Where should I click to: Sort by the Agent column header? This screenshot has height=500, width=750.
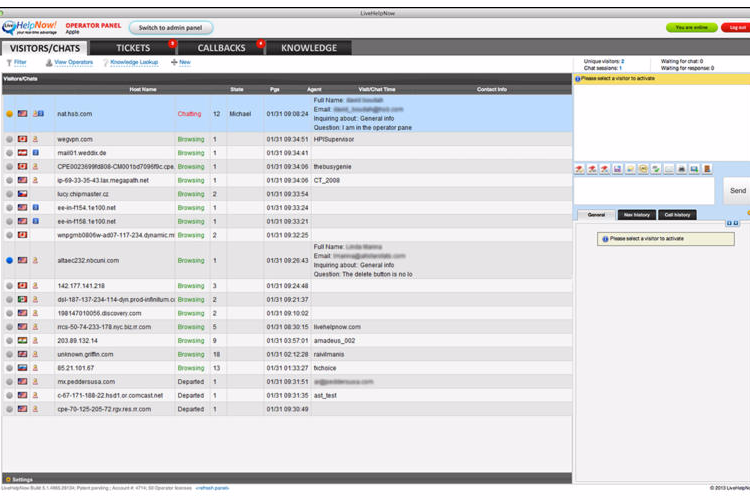pos(314,89)
